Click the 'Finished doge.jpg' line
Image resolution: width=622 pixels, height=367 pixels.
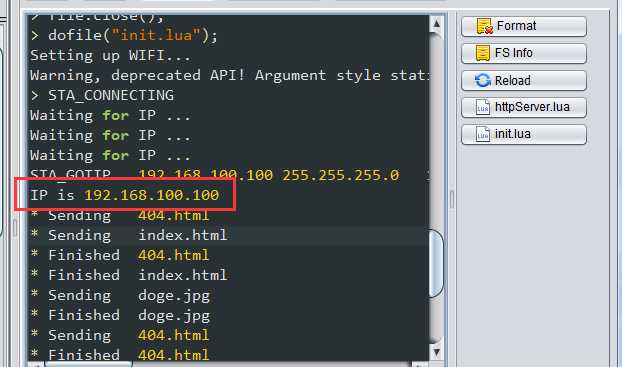[121, 315]
